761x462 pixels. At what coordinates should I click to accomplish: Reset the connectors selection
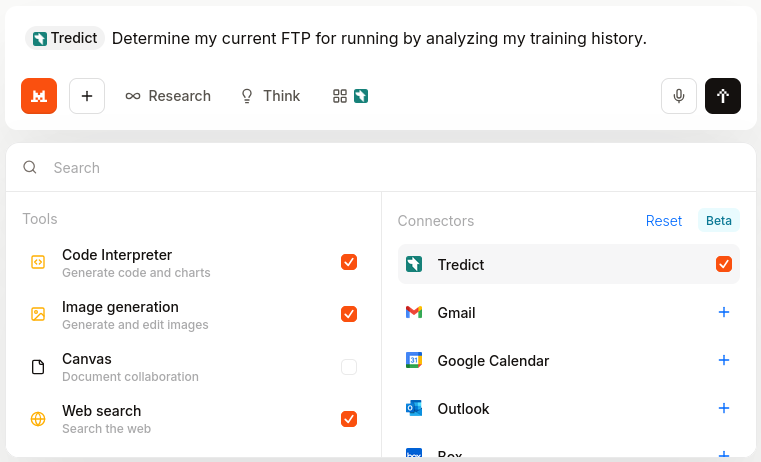pyautogui.click(x=664, y=221)
